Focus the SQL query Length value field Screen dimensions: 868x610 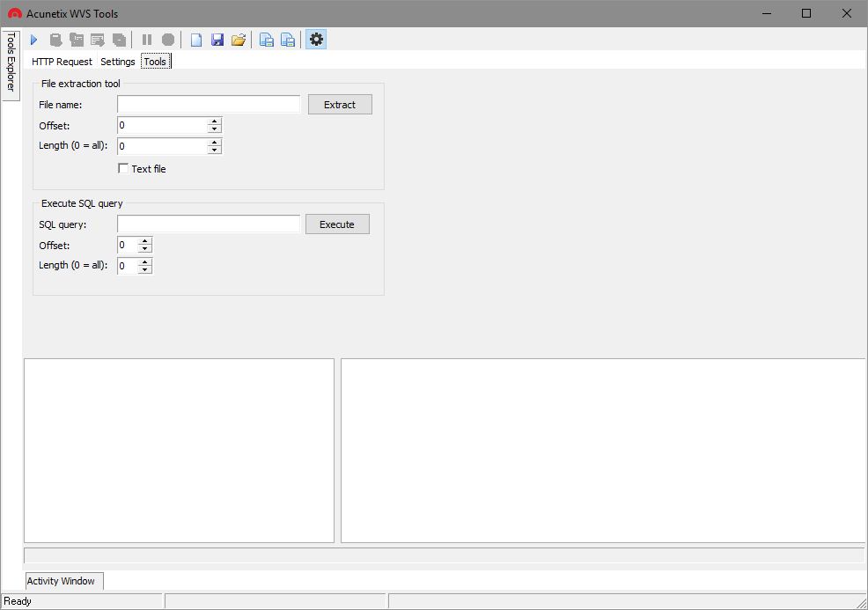tap(128, 266)
